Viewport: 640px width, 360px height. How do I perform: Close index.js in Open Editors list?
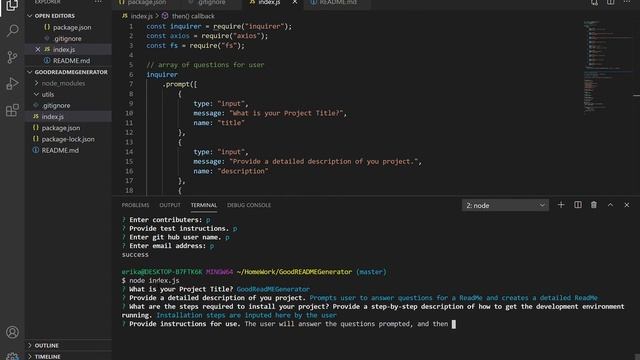click(38, 49)
